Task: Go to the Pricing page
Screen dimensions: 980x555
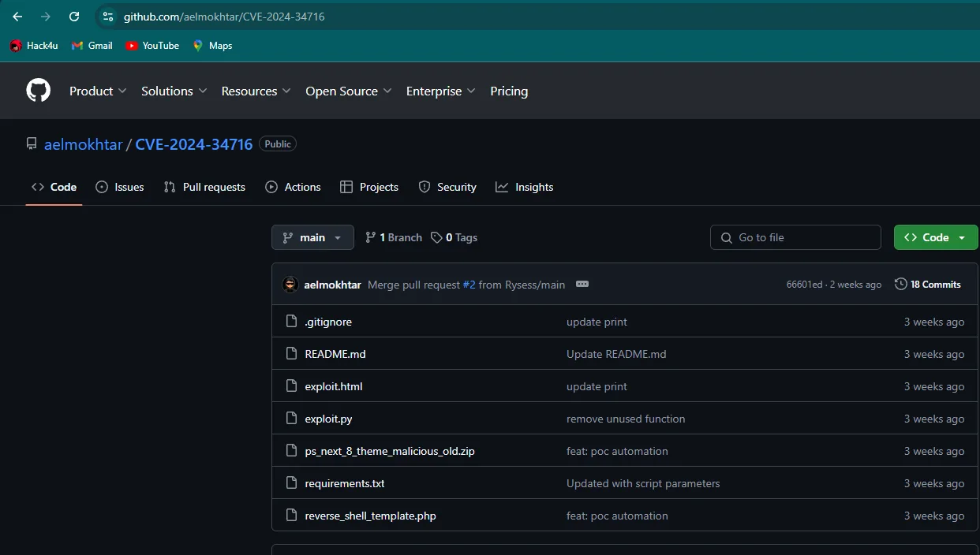Action: 509,91
